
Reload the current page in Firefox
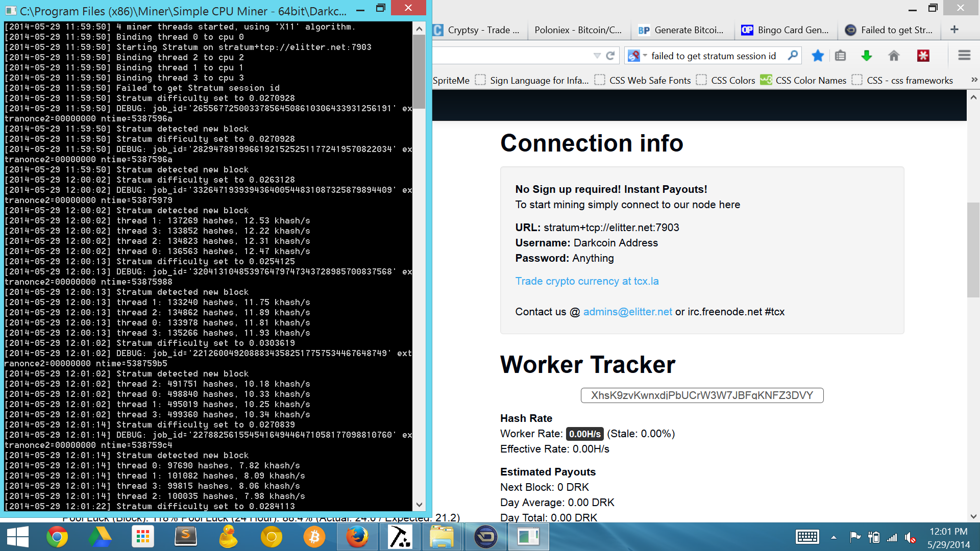tap(610, 56)
